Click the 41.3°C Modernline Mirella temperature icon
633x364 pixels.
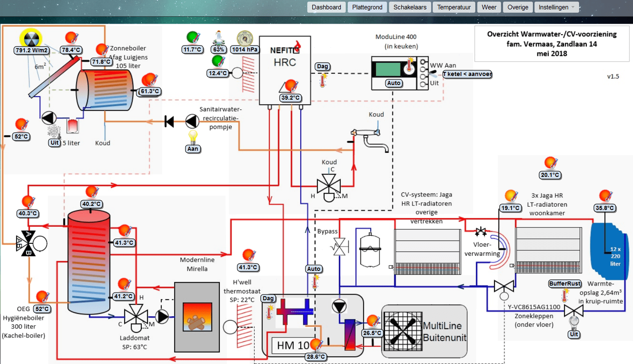(x=248, y=255)
